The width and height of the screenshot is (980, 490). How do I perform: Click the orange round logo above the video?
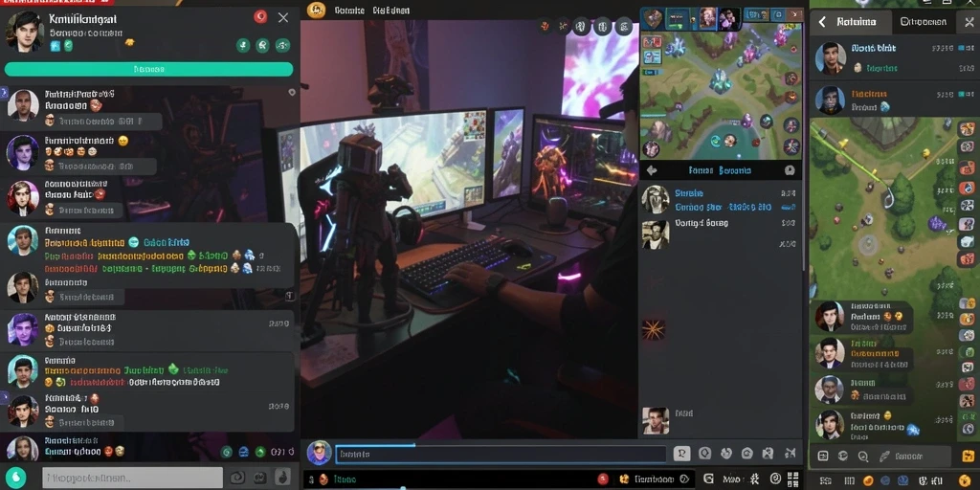[317, 10]
